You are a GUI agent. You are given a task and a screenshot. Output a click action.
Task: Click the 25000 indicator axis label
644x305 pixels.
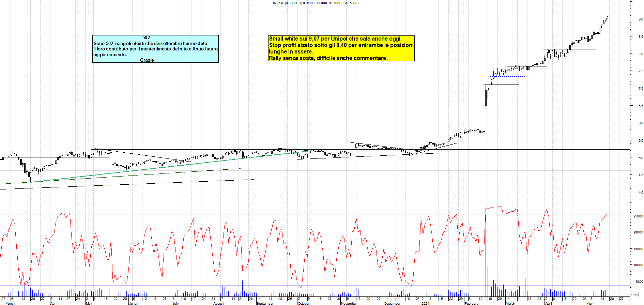pos(638,216)
